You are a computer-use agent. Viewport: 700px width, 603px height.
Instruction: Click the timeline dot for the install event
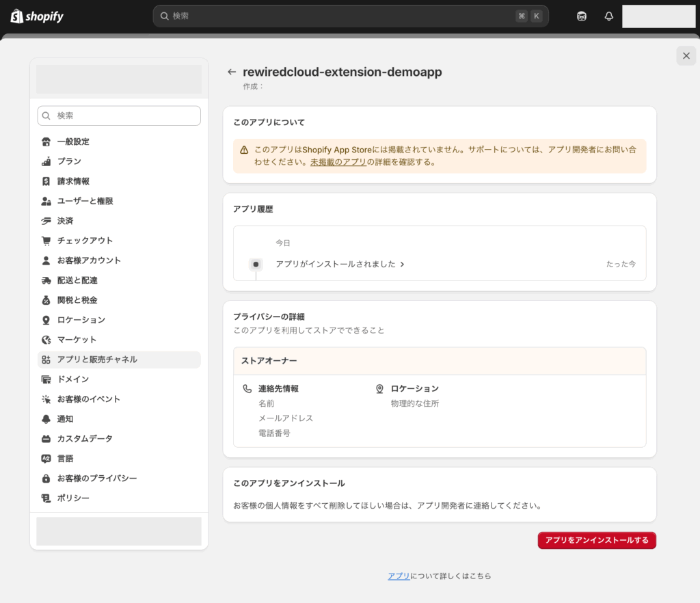(x=256, y=265)
